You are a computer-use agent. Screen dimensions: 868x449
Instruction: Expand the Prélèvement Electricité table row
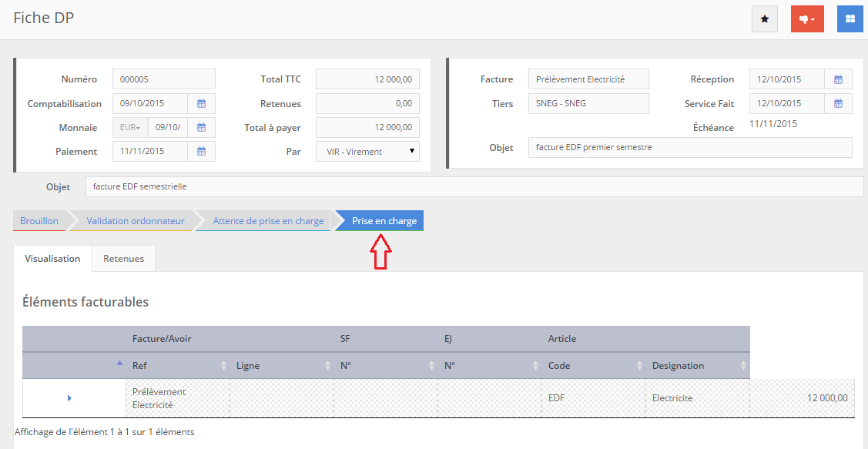coord(69,398)
